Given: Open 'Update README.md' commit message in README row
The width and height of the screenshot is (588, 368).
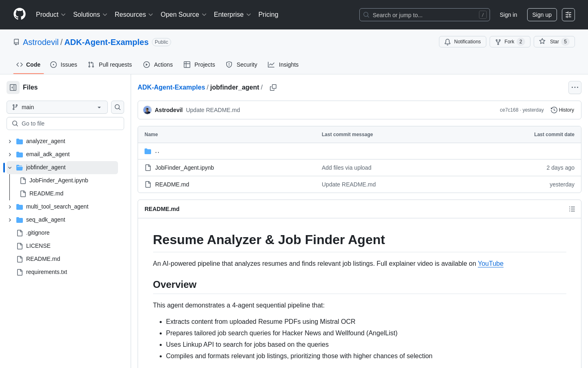Looking at the screenshot, I should [349, 184].
